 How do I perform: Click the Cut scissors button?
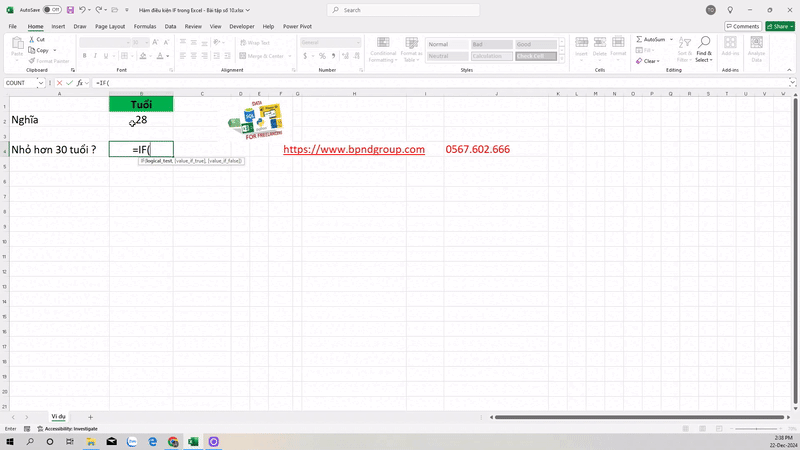point(37,39)
